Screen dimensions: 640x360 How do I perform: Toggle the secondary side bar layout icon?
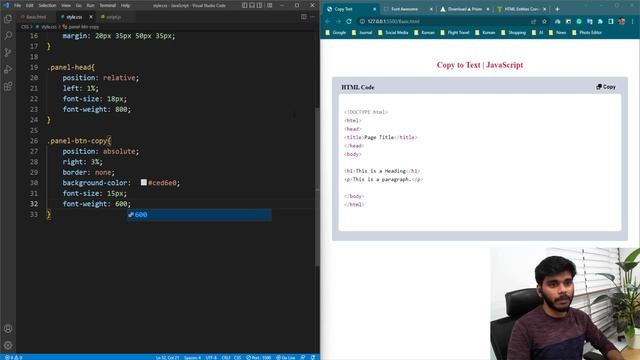click(260, 5)
